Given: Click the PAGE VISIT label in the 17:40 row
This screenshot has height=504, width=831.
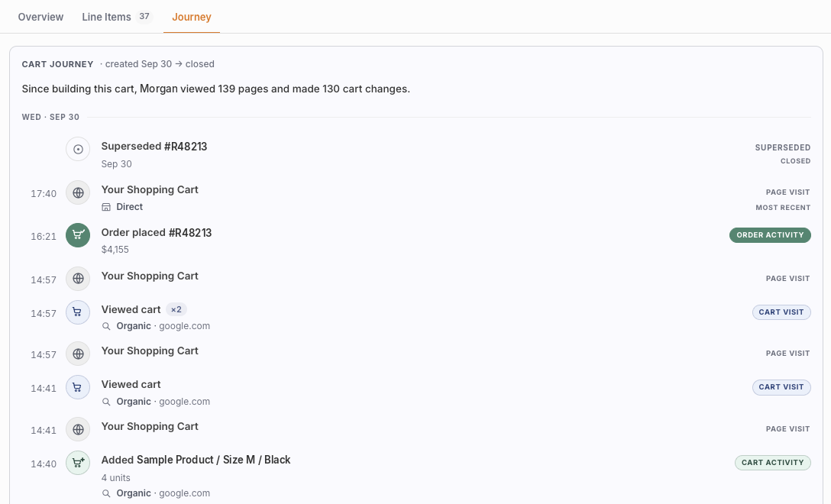Looking at the screenshot, I should [x=787, y=192].
